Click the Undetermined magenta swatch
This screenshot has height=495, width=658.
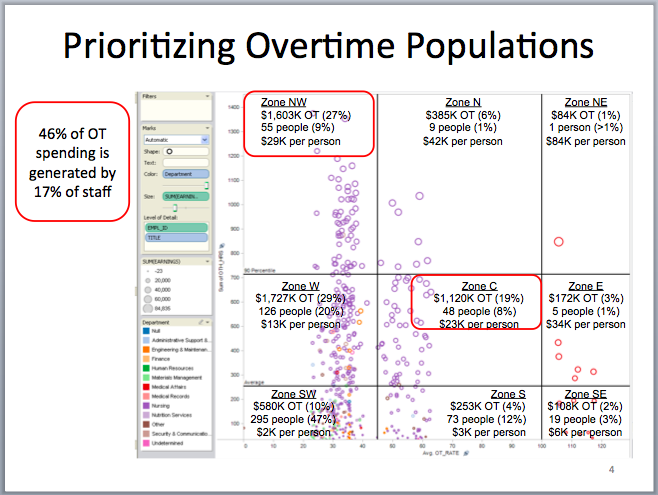point(146,443)
